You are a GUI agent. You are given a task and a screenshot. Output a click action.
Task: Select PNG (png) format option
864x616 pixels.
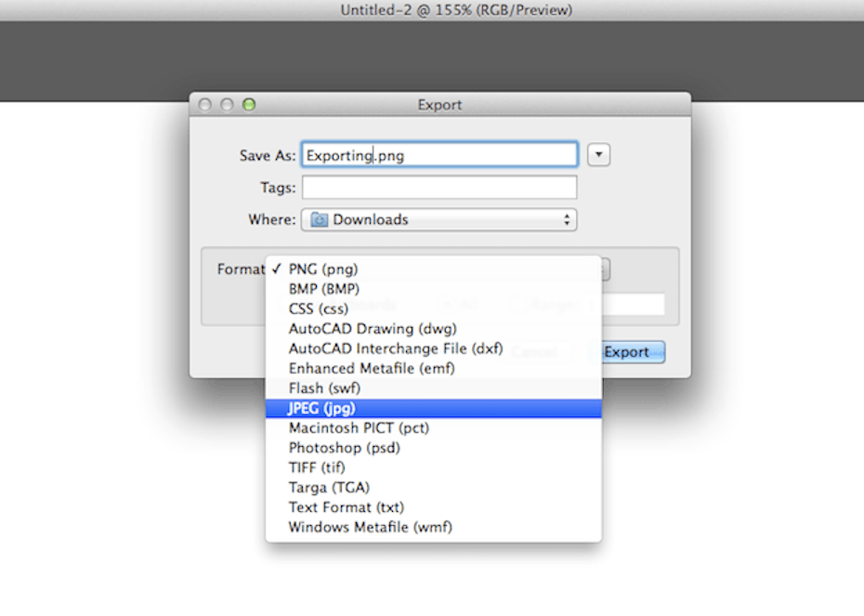[323, 269]
